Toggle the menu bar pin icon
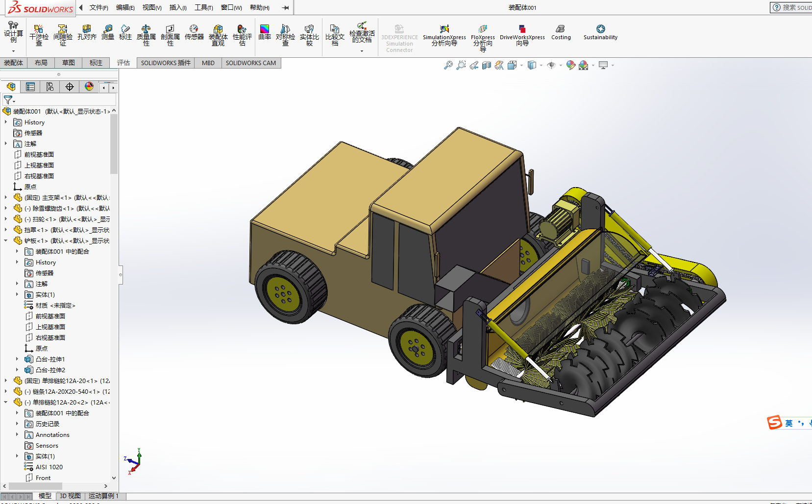This screenshot has width=812, height=504. coord(285,8)
